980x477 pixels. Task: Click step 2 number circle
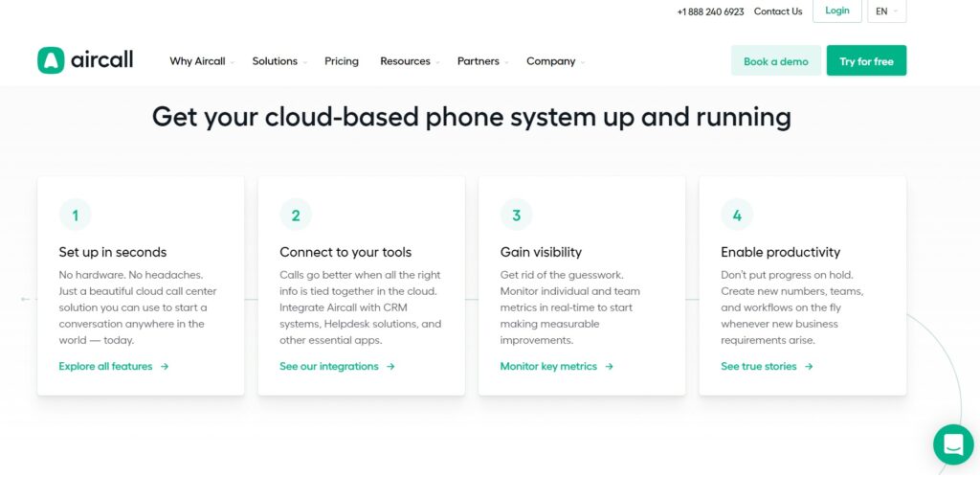pos(296,216)
